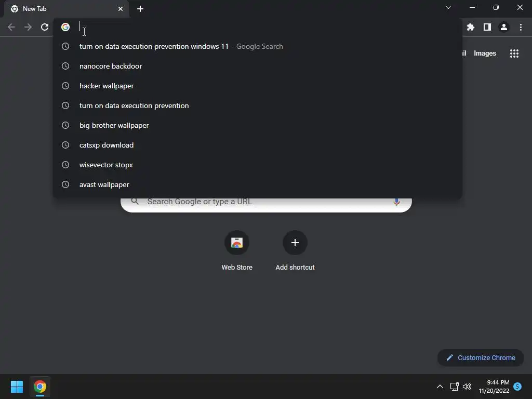
Task: Open Chrome's three-dot menu
Action: [x=521, y=27]
